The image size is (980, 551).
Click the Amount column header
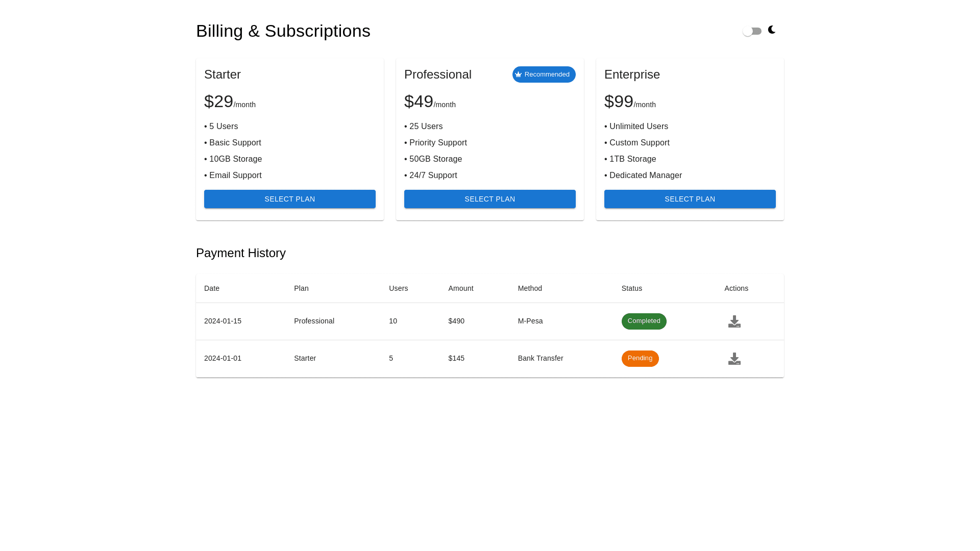[x=460, y=288]
